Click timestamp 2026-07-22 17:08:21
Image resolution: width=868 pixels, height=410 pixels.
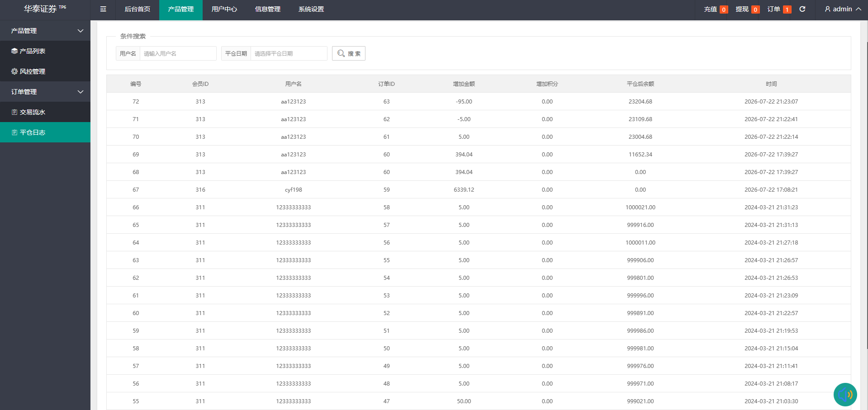(x=771, y=190)
